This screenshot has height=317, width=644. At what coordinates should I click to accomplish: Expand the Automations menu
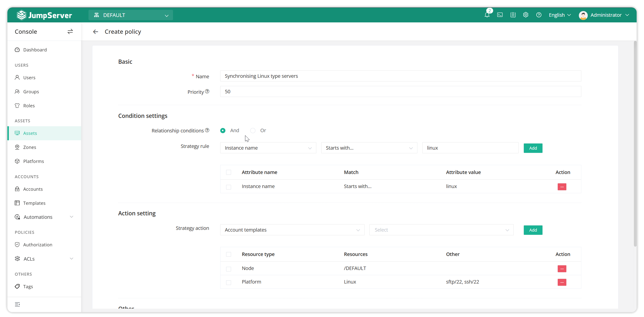(x=44, y=217)
